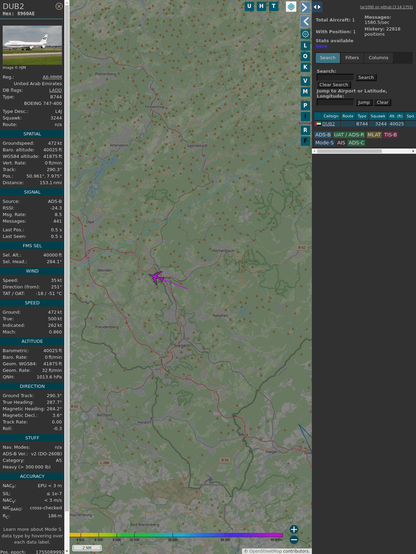Click the left chevron arrow button
Screen dimensions: 416x554
(x=305, y=22)
